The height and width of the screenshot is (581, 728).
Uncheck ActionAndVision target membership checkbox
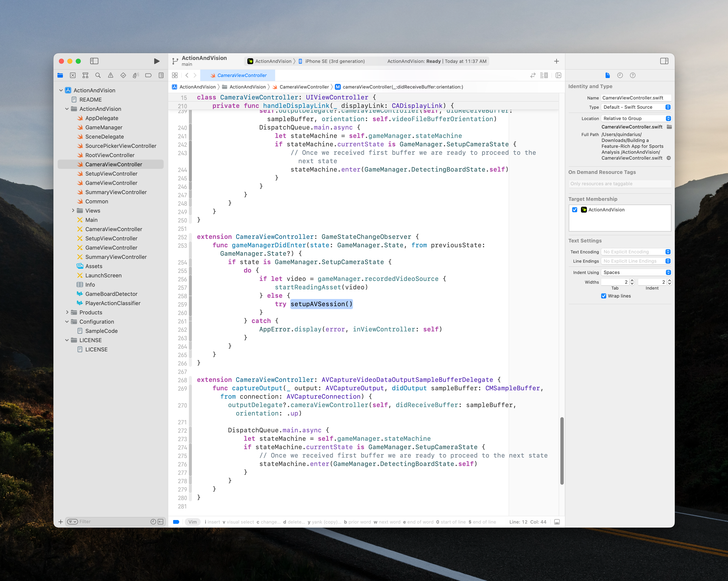pyautogui.click(x=575, y=210)
